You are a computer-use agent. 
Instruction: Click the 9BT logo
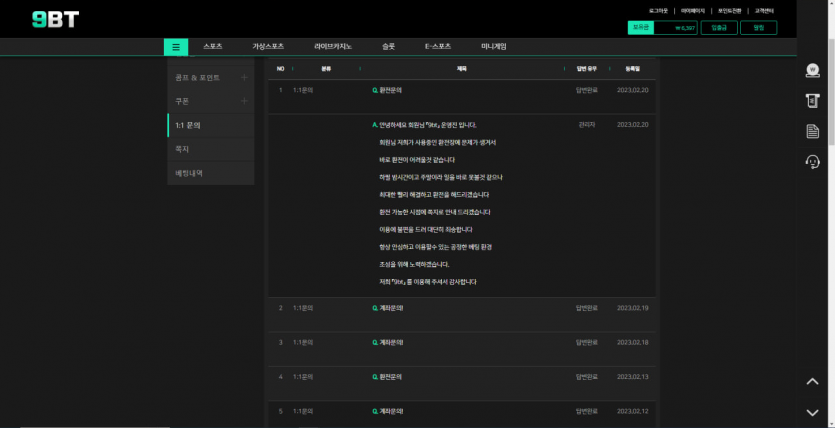(x=54, y=19)
